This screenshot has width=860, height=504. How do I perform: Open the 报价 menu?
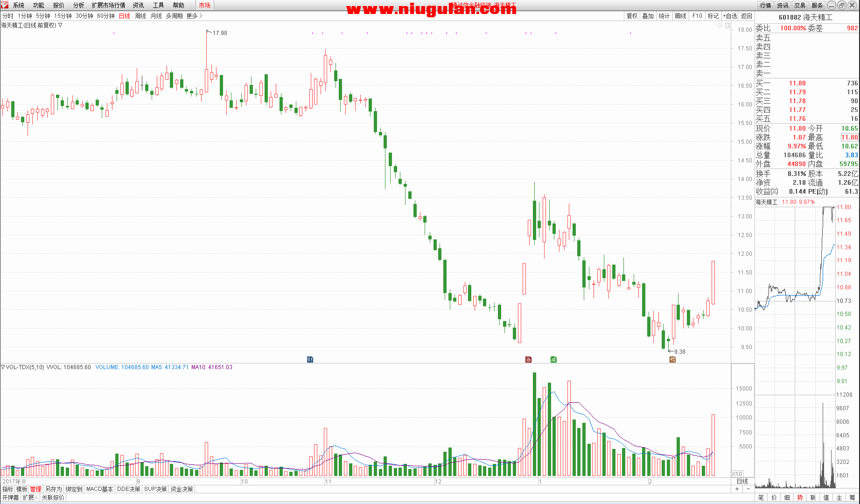pyautogui.click(x=59, y=5)
